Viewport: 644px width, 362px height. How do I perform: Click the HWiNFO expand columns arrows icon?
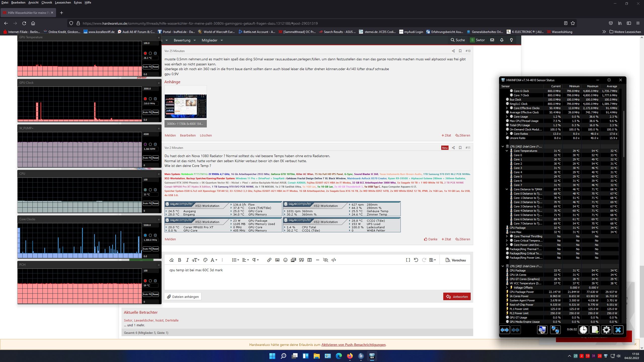tap(504, 330)
